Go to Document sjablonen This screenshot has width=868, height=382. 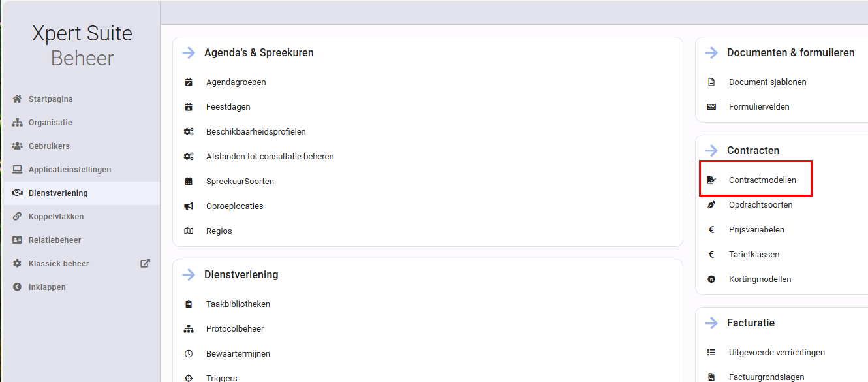[x=767, y=82]
